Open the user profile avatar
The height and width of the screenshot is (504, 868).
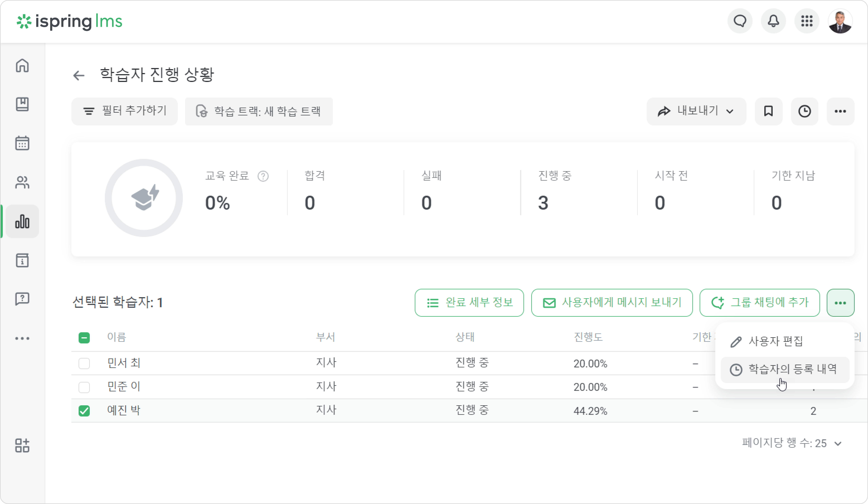840,21
